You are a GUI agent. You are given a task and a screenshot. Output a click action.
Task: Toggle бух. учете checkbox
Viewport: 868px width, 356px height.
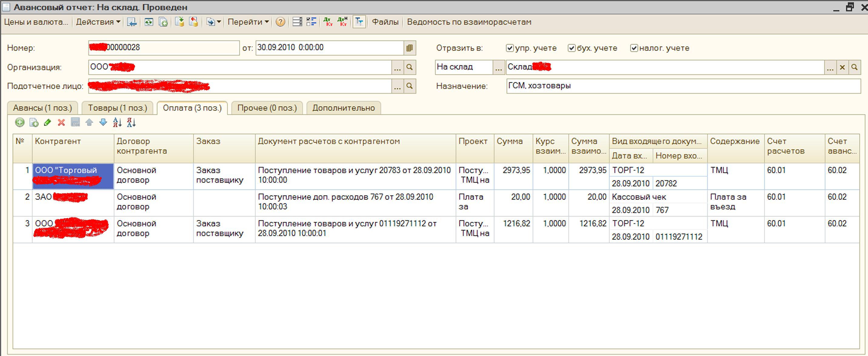[572, 48]
